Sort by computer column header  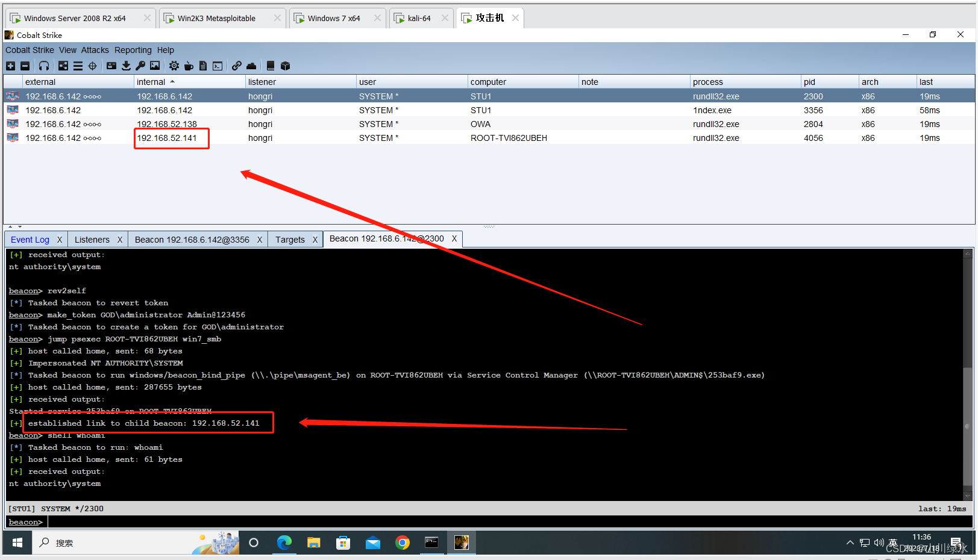[524, 82]
